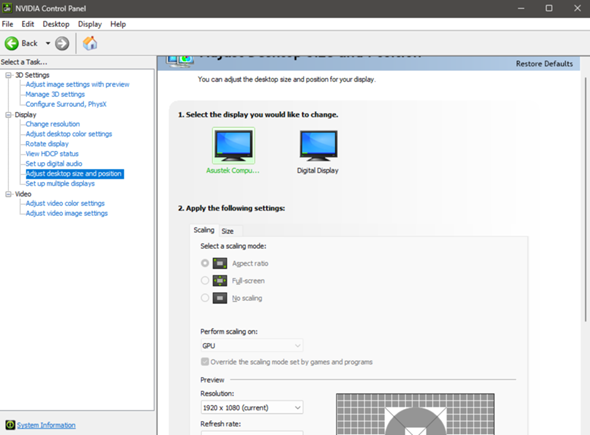
Task: Open the Edit menu
Action: coord(27,24)
